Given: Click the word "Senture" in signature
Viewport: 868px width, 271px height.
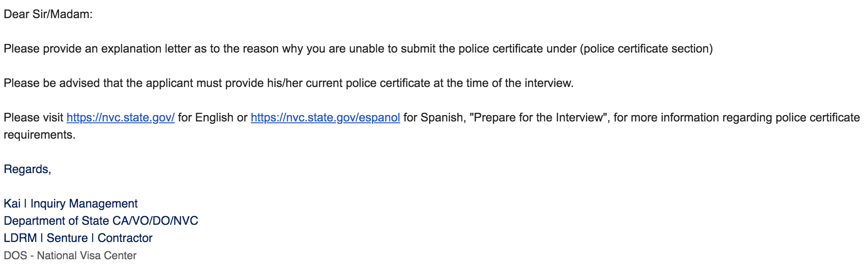Looking at the screenshot, I should [67, 238].
